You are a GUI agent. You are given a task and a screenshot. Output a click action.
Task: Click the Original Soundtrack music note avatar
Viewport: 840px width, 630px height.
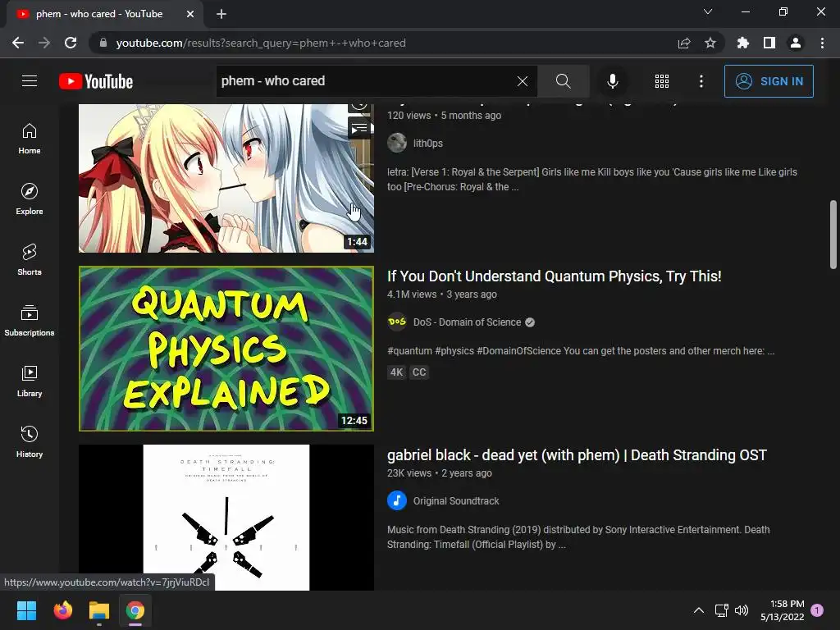[x=397, y=501]
